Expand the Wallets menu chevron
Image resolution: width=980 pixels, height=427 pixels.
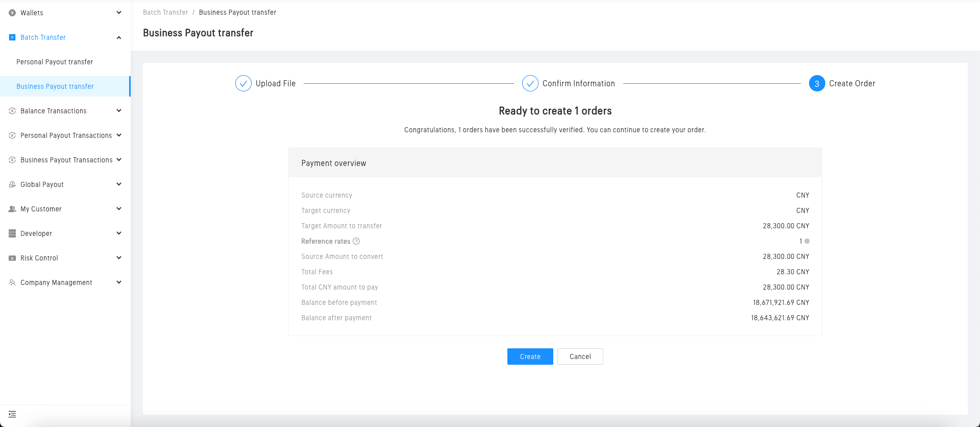point(119,13)
